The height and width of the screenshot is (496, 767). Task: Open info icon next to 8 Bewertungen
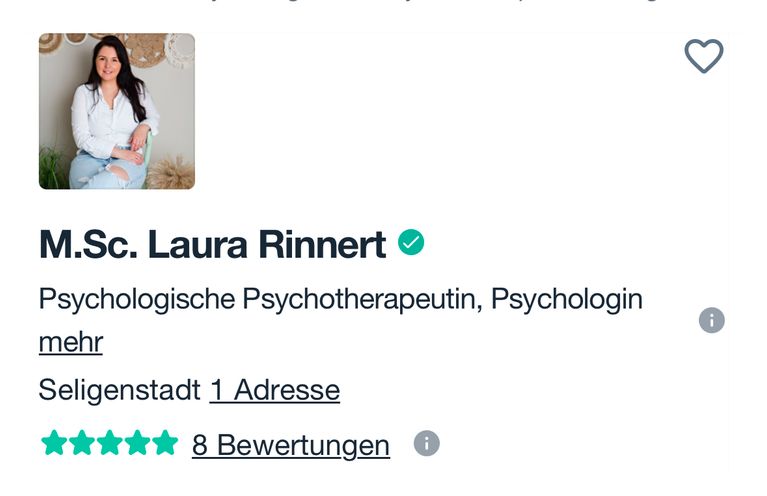(x=427, y=443)
